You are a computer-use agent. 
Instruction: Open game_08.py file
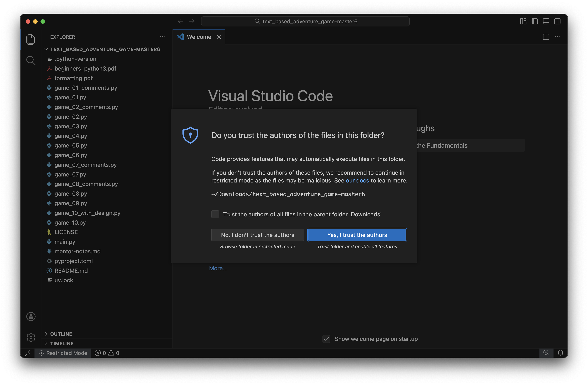pyautogui.click(x=107, y=194)
